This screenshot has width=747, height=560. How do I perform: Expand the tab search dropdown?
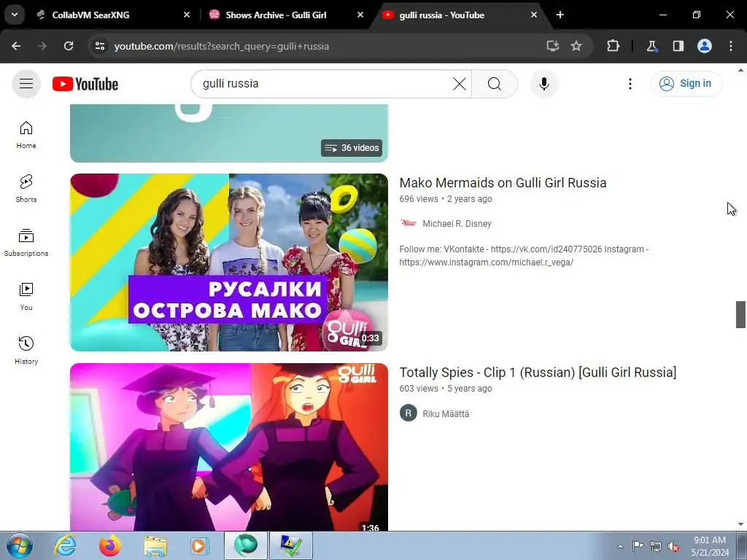tap(15, 15)
